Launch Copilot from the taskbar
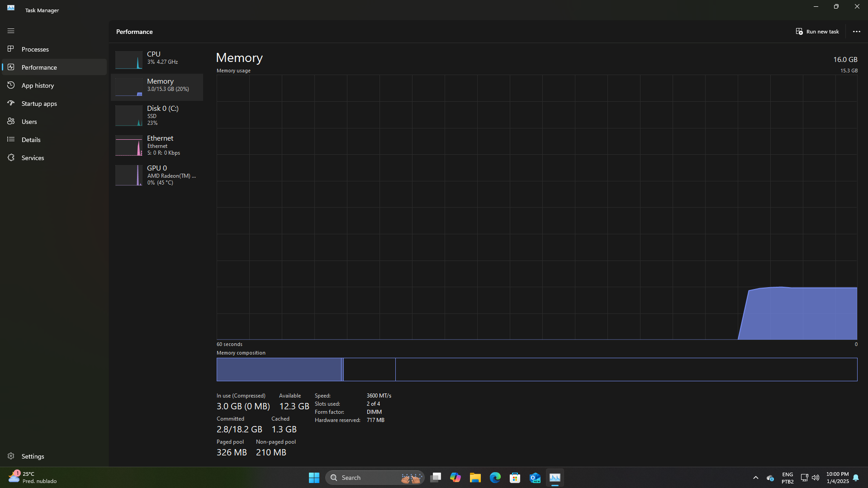The width and height of the screenshot is (868, 488). (455, 478)
